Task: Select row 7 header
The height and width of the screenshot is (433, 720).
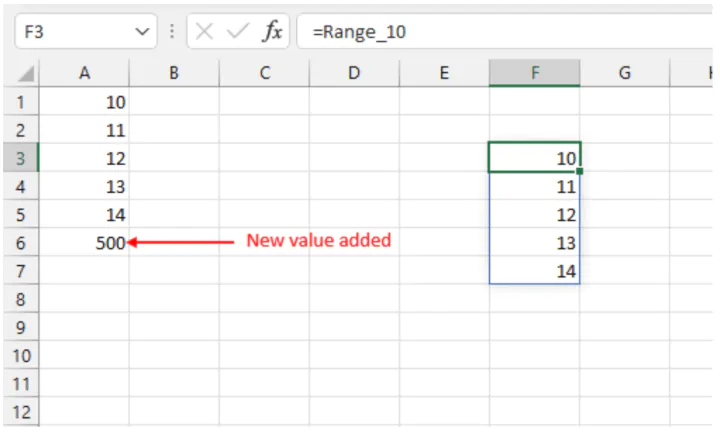Action: [x=21, y=271]
